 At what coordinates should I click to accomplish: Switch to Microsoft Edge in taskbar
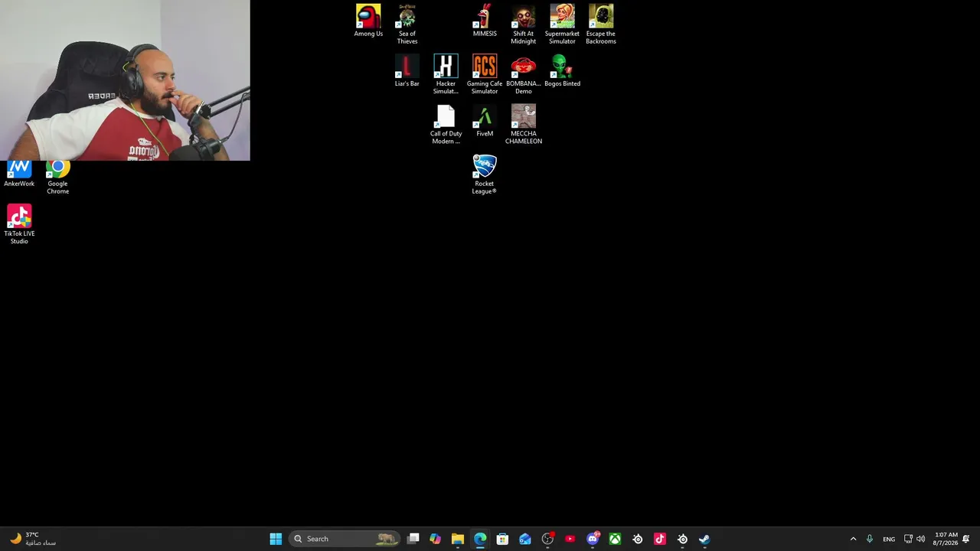click(x=480, y=539)
